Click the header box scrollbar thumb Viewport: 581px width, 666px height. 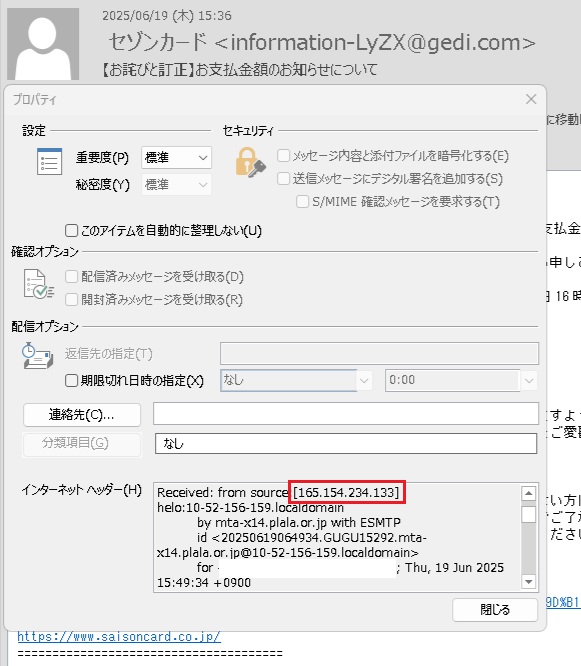point(528,514)
